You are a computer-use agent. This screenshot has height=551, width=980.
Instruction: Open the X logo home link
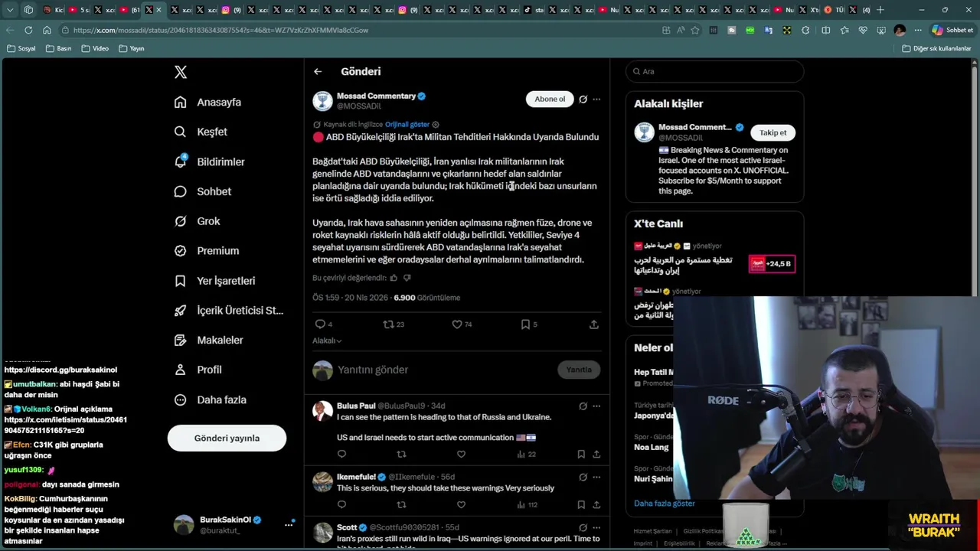point(181,72)
